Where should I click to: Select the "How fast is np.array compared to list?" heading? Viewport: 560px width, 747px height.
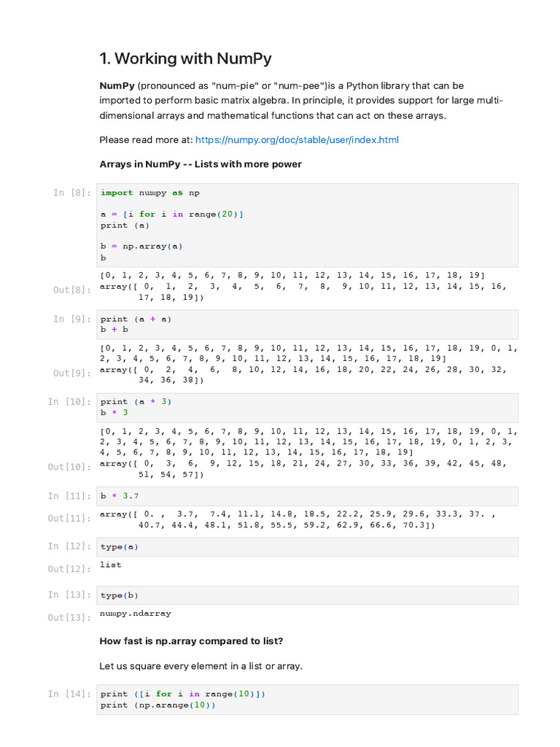pos(191,641)
